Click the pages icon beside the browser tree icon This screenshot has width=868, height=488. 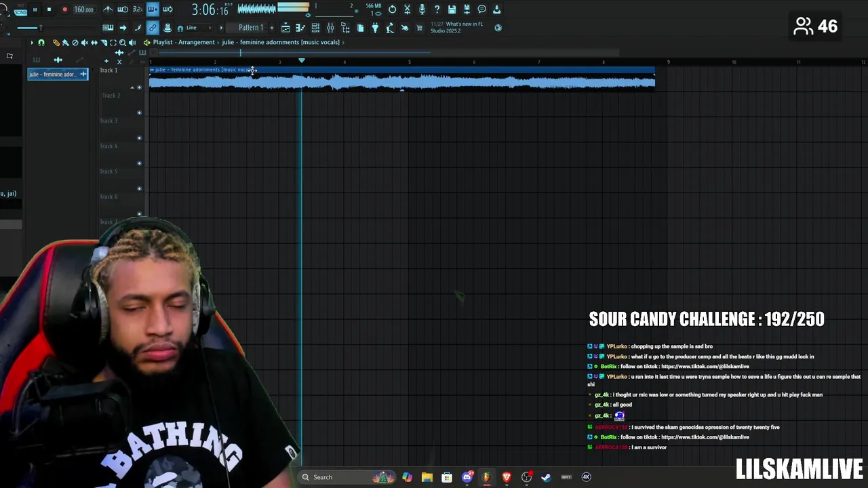click(360, 28)
